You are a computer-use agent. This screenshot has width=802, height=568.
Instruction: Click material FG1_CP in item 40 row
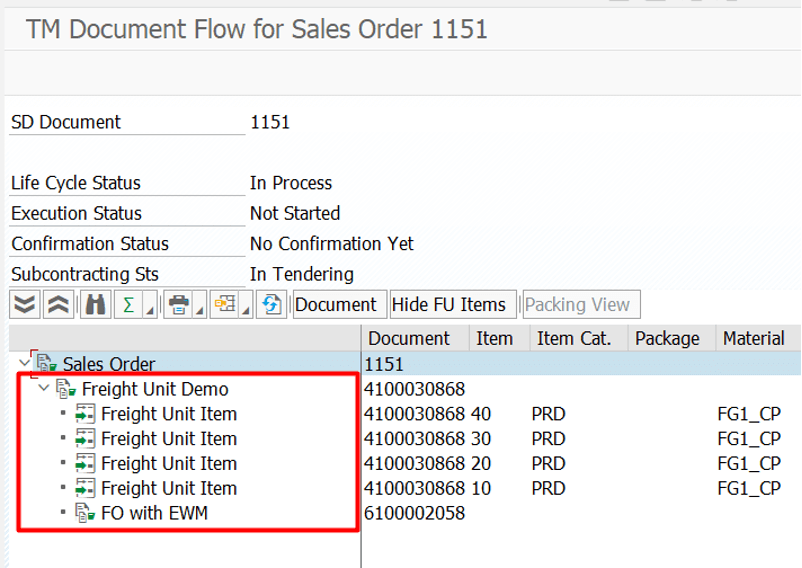pos(749,414)
